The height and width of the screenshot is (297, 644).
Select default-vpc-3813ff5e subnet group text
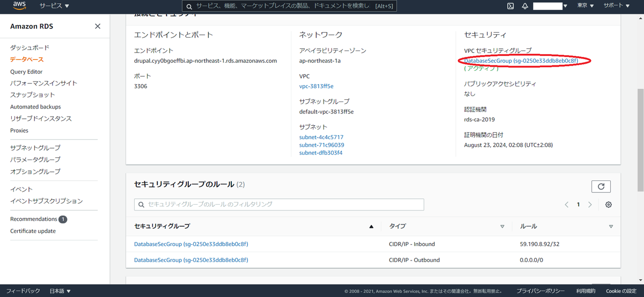pyautogui.click(x=326, y=112)
